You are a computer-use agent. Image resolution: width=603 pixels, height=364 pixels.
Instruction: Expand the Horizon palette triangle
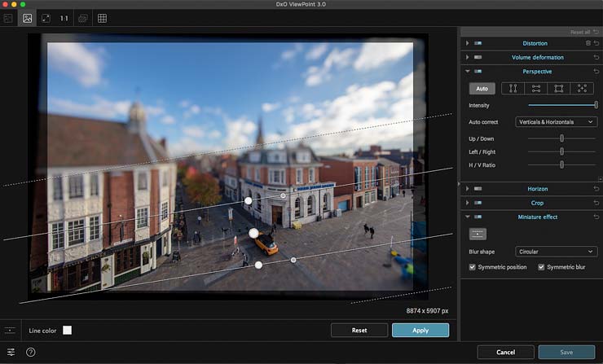467,189
